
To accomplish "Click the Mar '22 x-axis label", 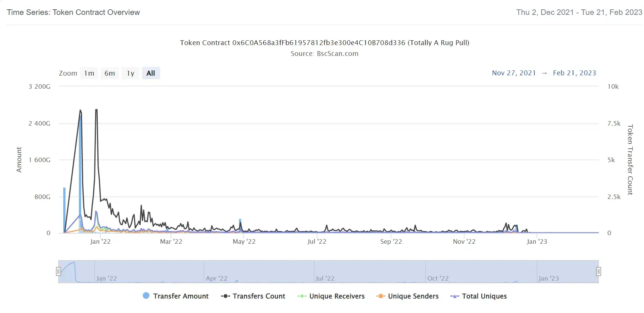I will click(171, 241).
